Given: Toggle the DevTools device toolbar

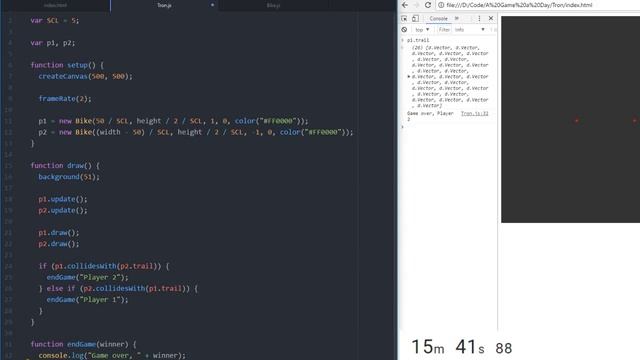Looking at the screenshot, I should [x=415, y=18].
